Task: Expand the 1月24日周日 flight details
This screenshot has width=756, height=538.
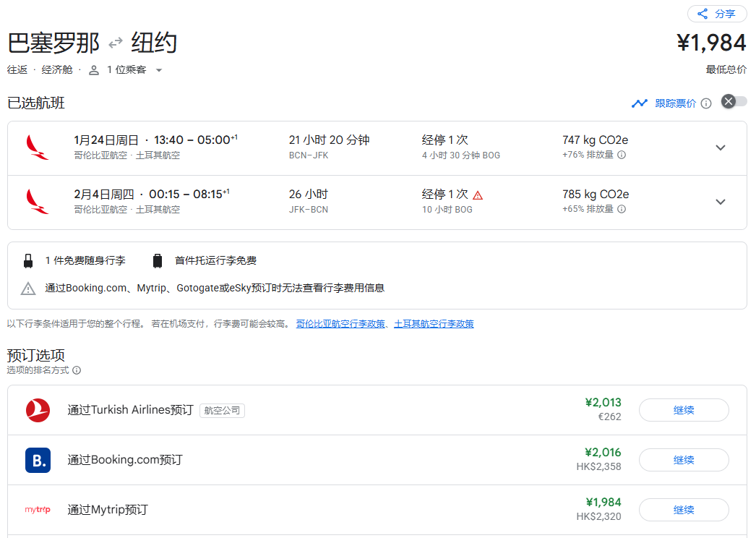Action: click(x=721, y=148)
